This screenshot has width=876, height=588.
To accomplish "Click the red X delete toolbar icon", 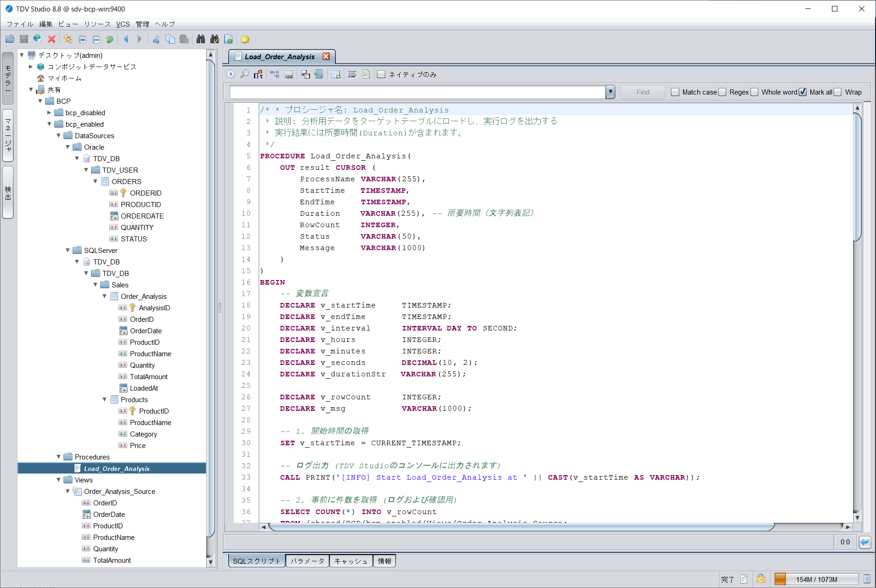I will tap(51, 39).
